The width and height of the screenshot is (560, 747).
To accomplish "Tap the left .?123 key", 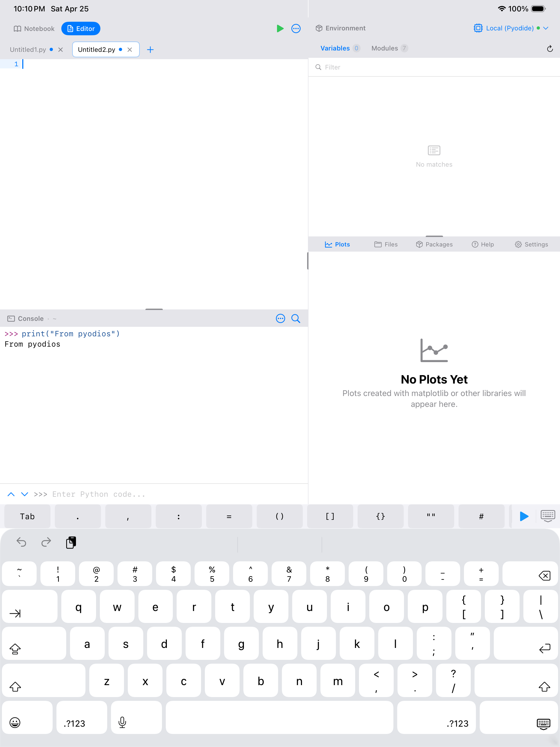I will pos(82,717).
